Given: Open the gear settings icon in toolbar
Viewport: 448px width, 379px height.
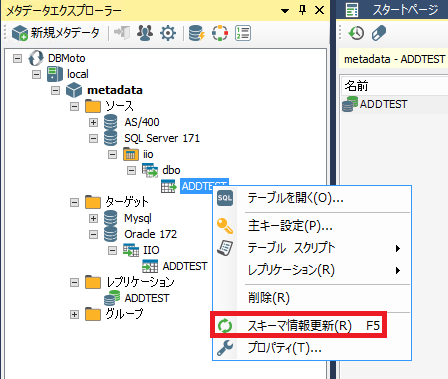Looking at the screenshot, I should click(168, 33).
